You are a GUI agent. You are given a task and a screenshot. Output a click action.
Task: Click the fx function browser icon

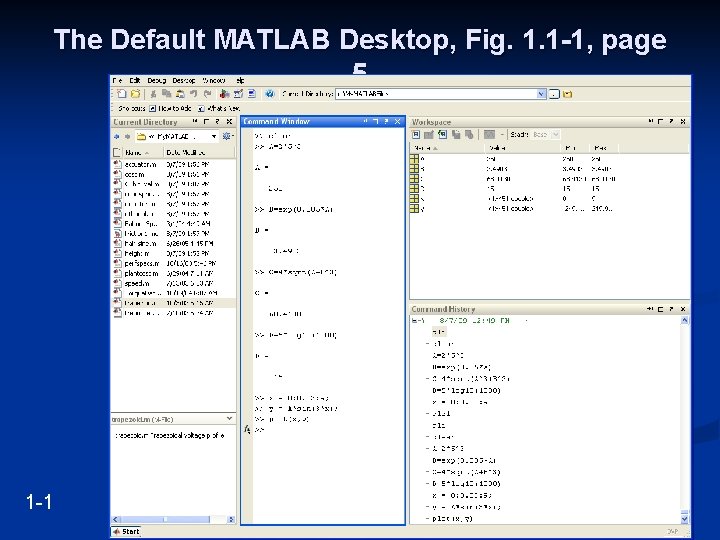[247, 428]
